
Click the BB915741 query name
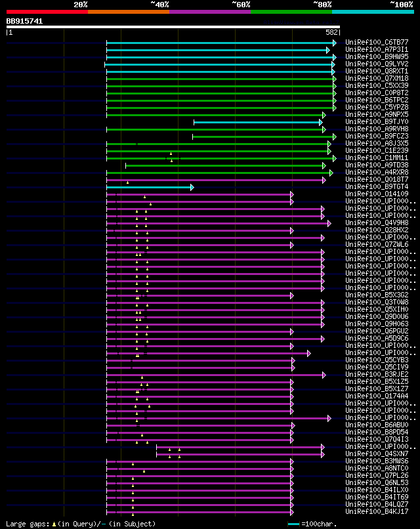(25, 21)
